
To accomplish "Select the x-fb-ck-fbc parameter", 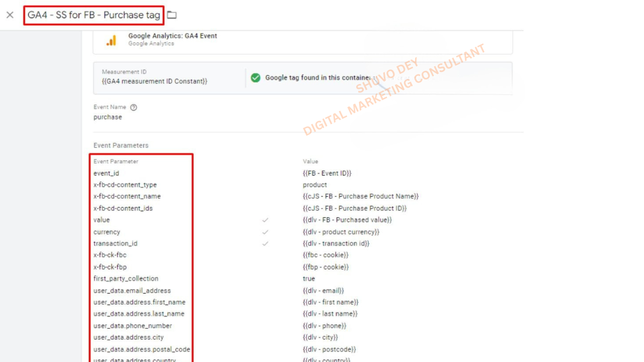I will [110, 255].
